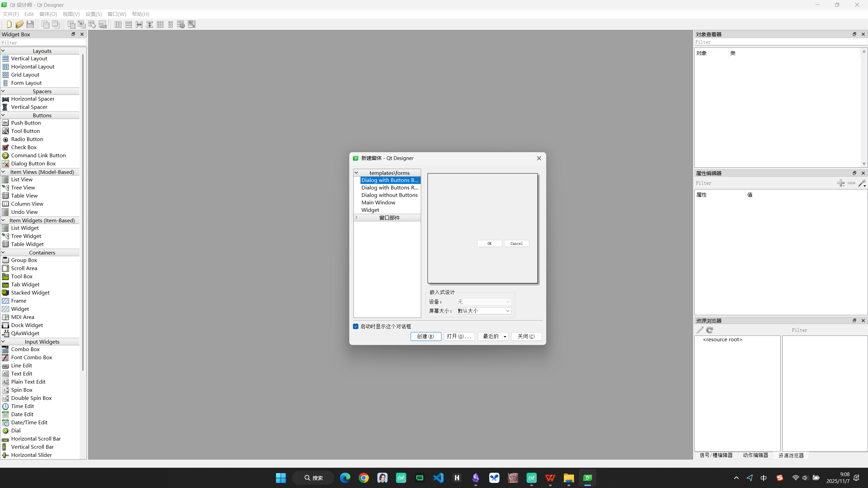Screen dimensions: 868x488
Task: Uncheck the show dialog on startup checkbox
Action: click(x=356, y=326)
